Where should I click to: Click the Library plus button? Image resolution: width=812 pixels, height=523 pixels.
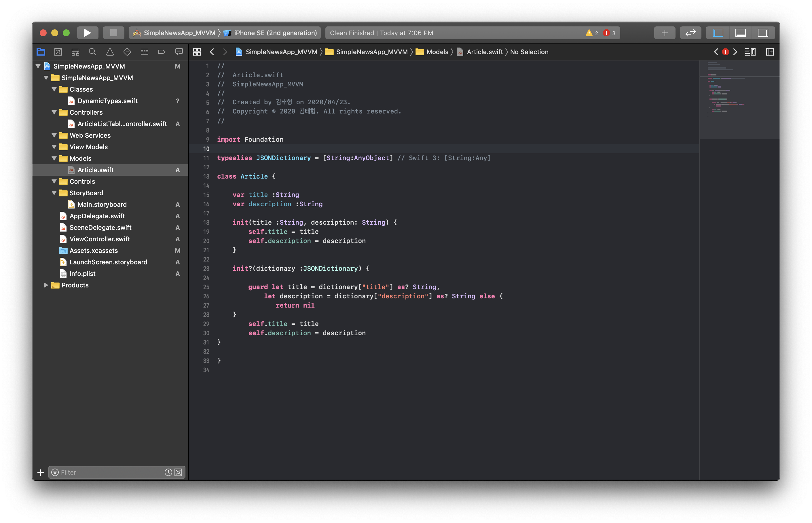tap(664, 33)
